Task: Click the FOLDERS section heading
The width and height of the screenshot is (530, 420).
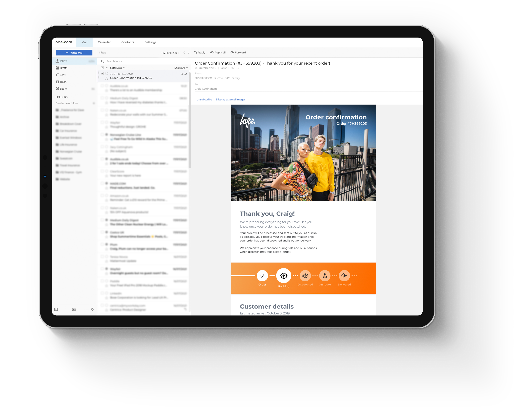Action: (x=61, y=97)
